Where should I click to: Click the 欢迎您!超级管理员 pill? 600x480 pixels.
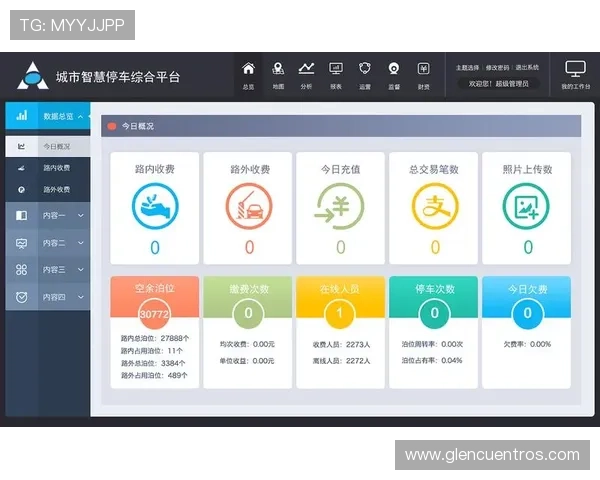click(499, 83)
